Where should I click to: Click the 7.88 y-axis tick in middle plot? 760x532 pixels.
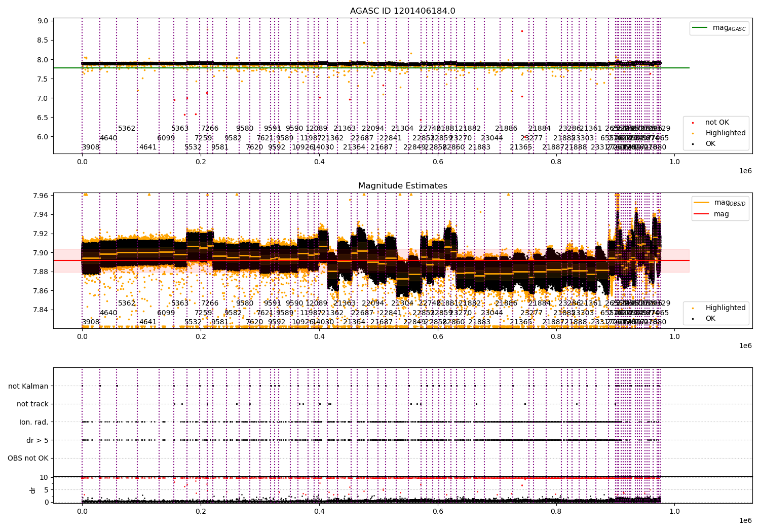pyautogui.click(x=41, y=272)
